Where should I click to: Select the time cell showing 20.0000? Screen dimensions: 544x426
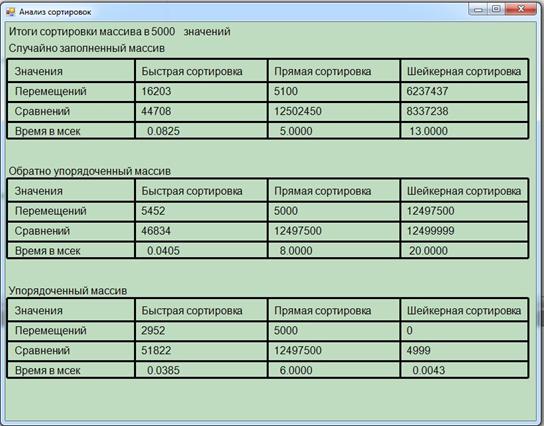coord(464,250)
